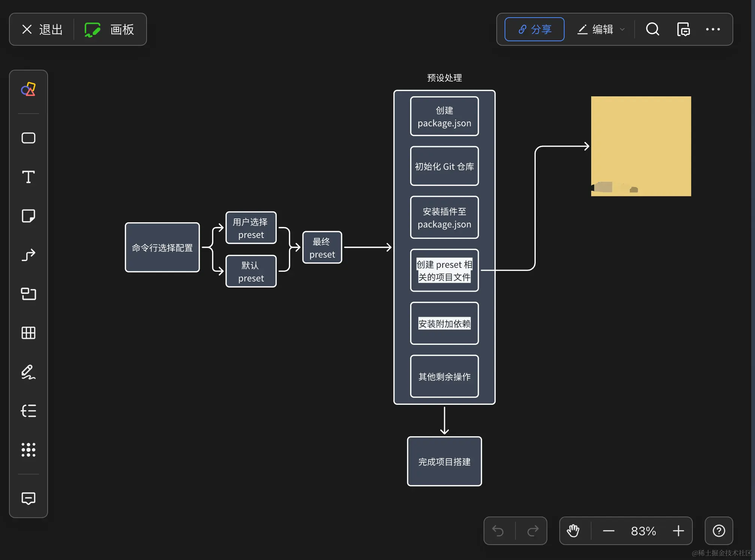Select the rectangle shape tool
This screenshot has height=560, width=755.
point(28,138)
